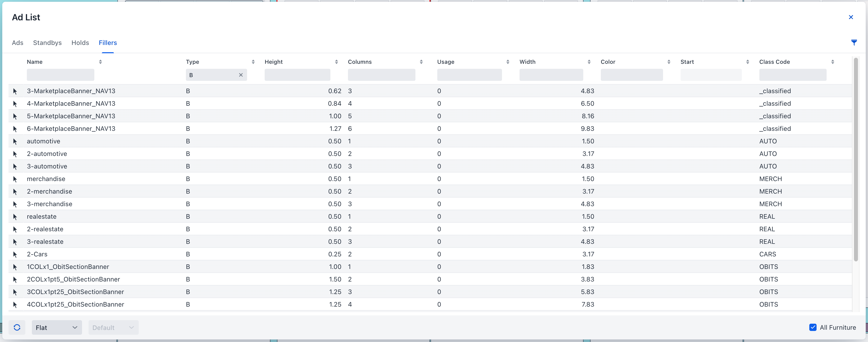Click arrow icon beside automotive row
The width and height of the screenshot is (868, 342).
coord(15,141)
